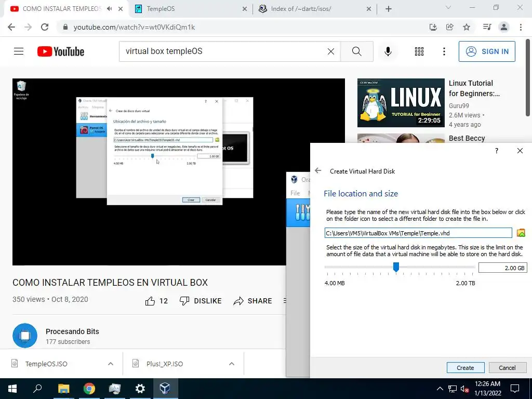
Task: Click the install app icon in address bar
Action: (433, 27)
